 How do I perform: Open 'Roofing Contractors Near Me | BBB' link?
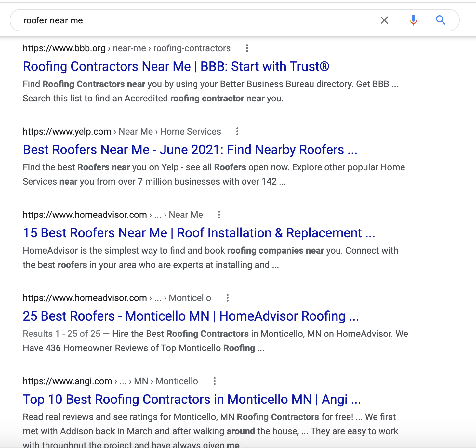(x=176, y=66)
